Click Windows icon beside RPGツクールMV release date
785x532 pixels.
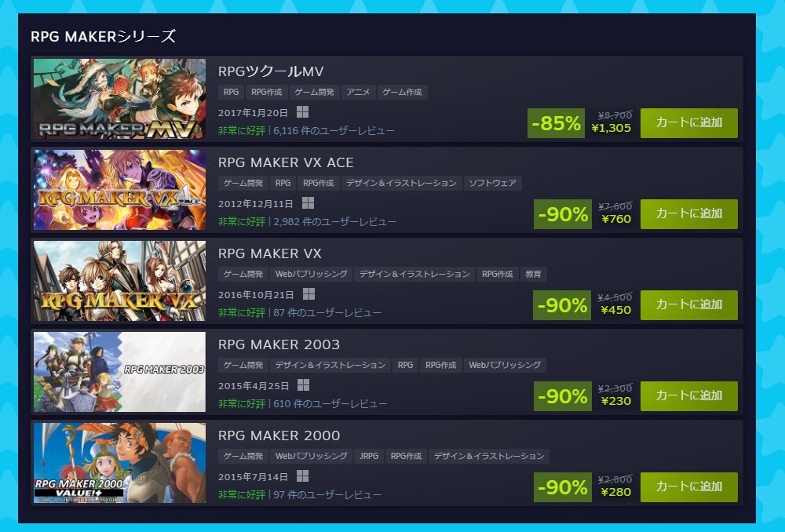coord(302,111)
